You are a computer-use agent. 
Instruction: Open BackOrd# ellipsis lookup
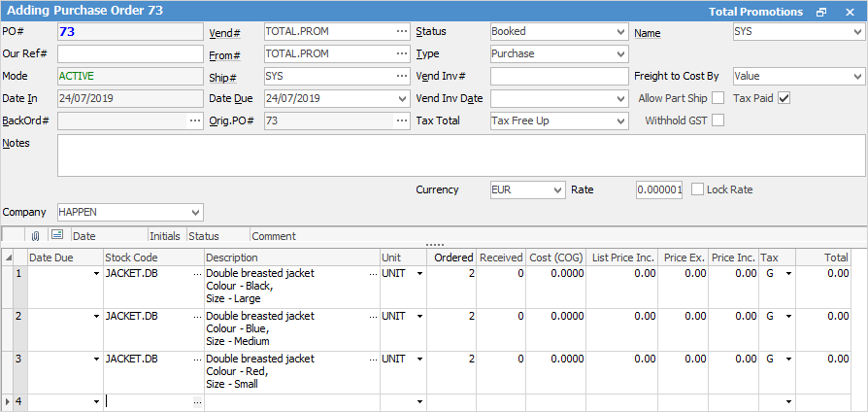point(196,121)
